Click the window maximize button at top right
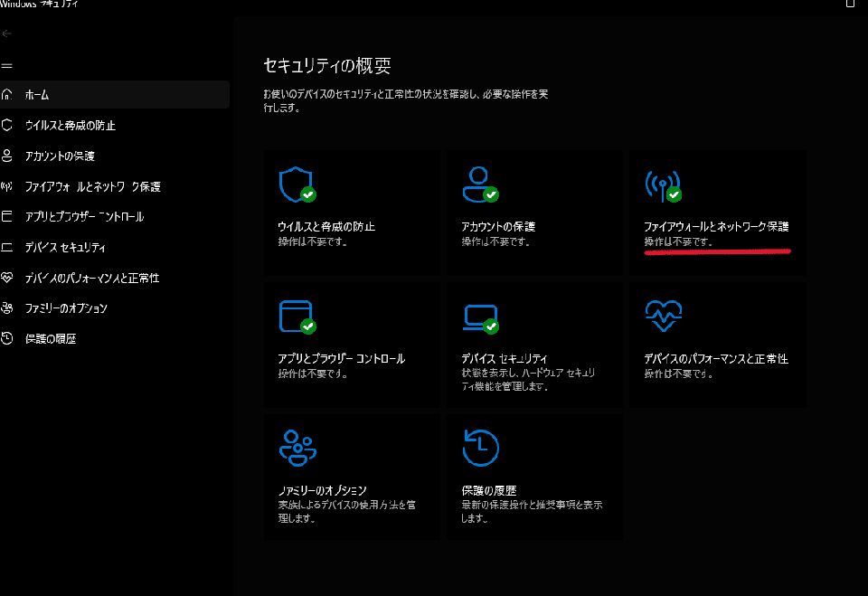 pos(850,4)
